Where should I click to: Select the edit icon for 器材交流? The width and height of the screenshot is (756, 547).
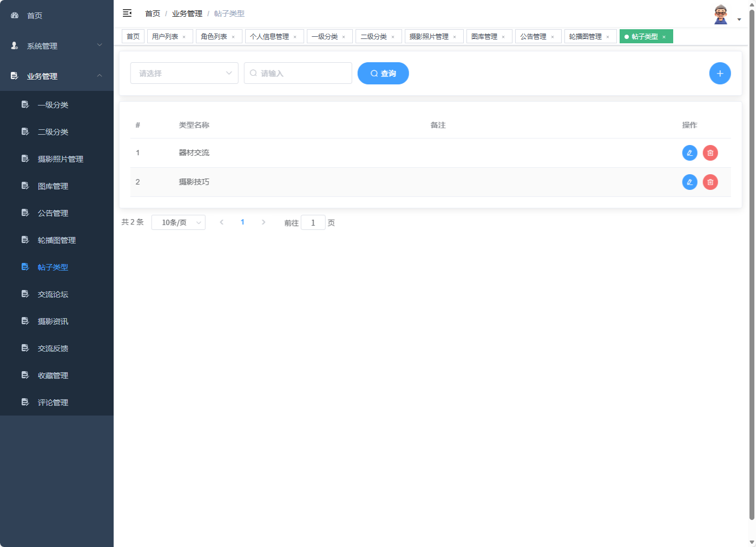[x=689, y=153]
